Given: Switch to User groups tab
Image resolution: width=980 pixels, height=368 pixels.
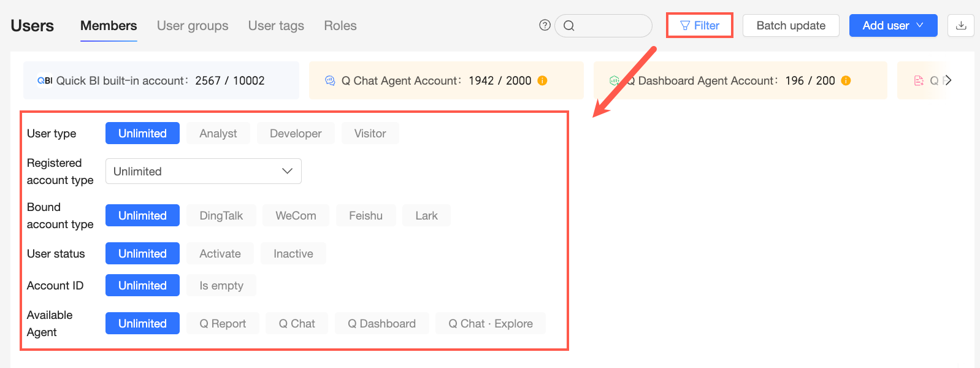Looking at the screenshot, I should click(x=193, y=26).
